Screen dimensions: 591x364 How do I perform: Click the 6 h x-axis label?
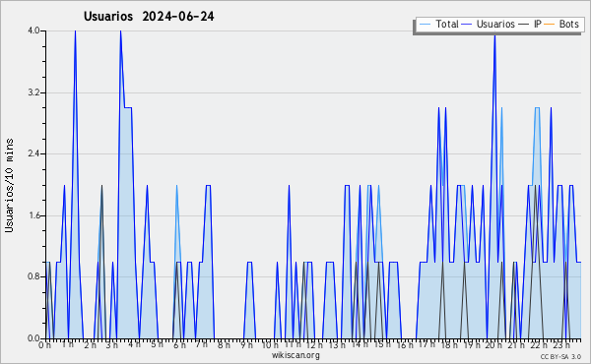pyautogui.click(x=179, y=345)
